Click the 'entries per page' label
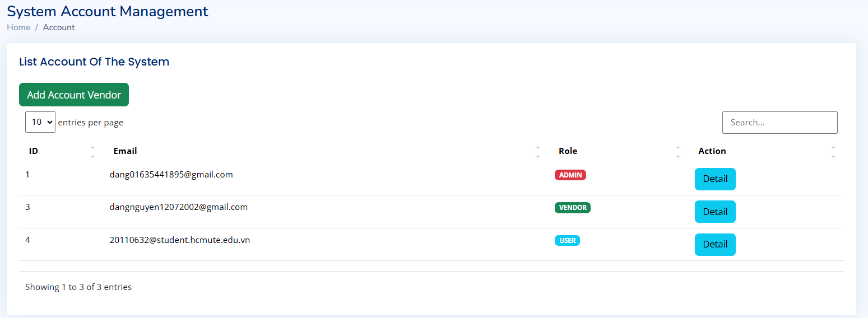This screenshot has width=868, height=318. tap(91, 123)
